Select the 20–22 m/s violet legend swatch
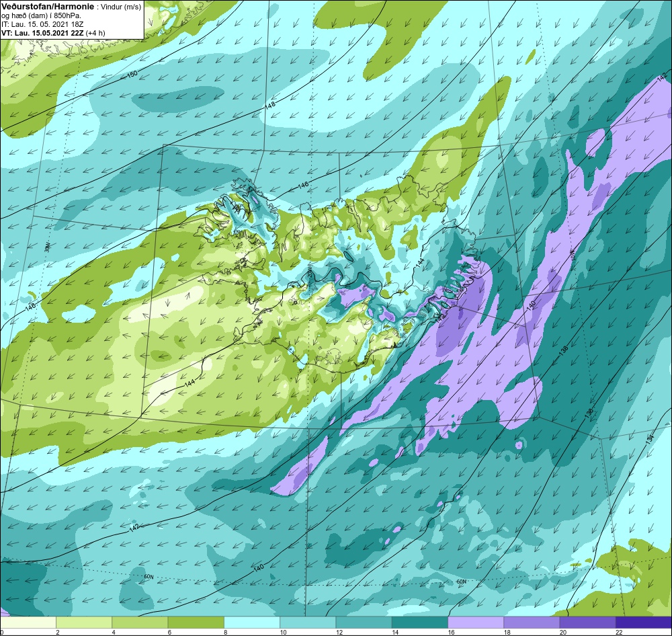The width and height of the screenshot is (672, 636). 588,622
